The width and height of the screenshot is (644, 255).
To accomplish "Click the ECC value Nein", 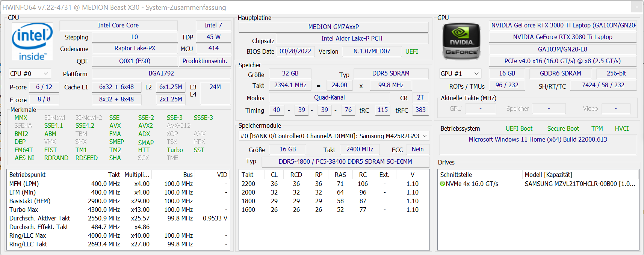I will click(417, 149).
